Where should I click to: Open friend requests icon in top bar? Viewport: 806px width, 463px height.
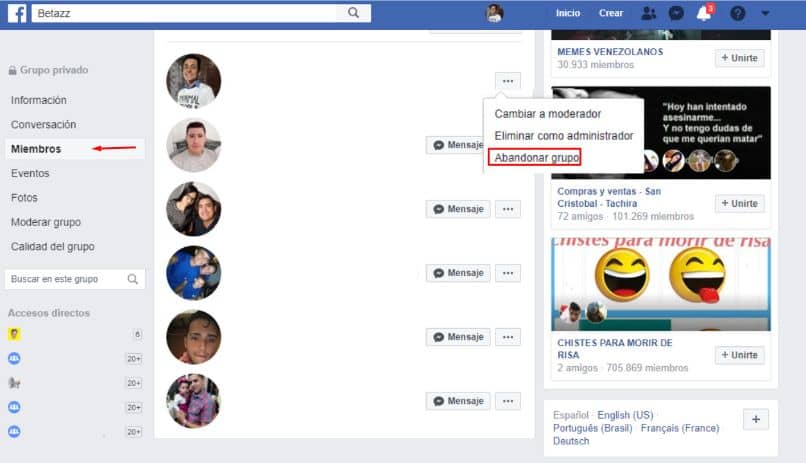(x=649, y=13)
